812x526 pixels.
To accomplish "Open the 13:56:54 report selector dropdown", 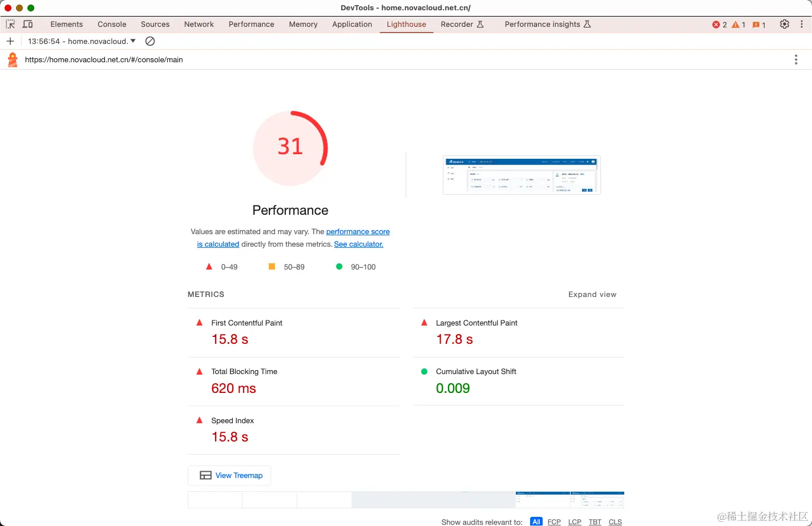I will click(x=82, y=41).
